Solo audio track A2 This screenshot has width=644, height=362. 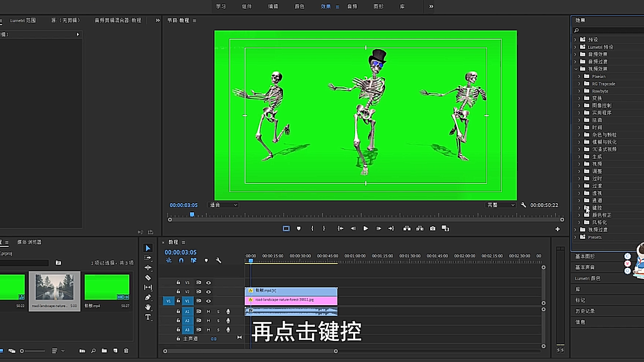click(x=218, y=321)
